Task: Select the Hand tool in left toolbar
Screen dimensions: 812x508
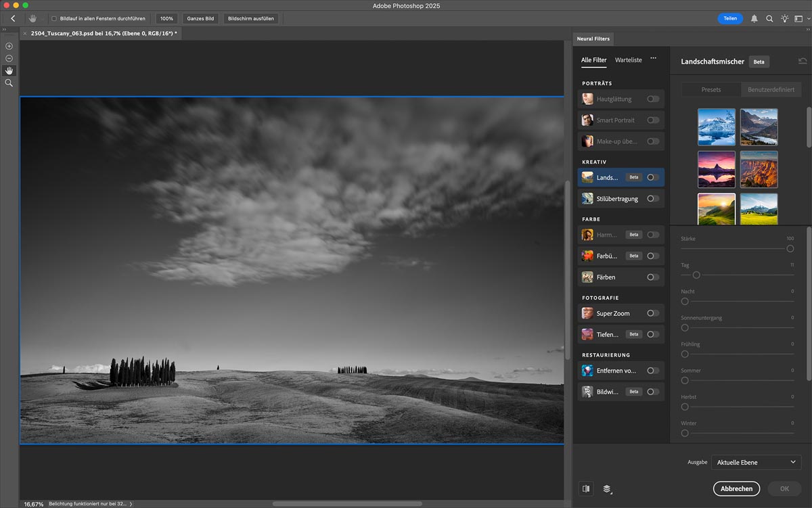Action: click(9, 70)
